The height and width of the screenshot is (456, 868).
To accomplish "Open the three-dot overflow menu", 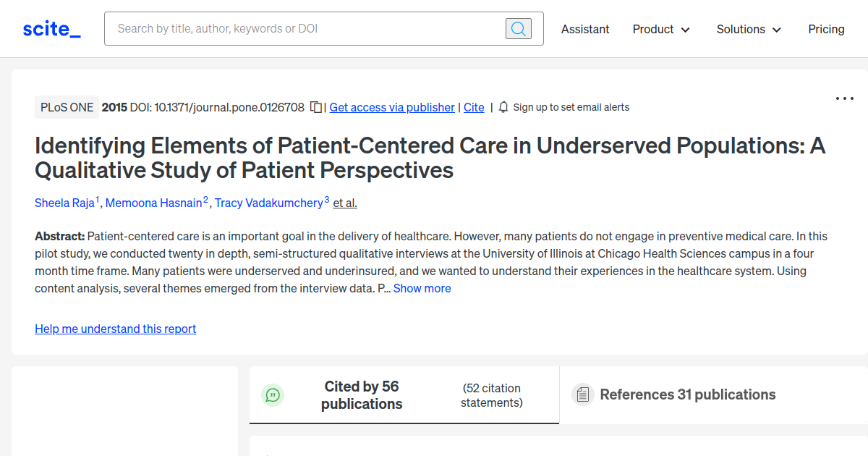I will tap(844, 98).
